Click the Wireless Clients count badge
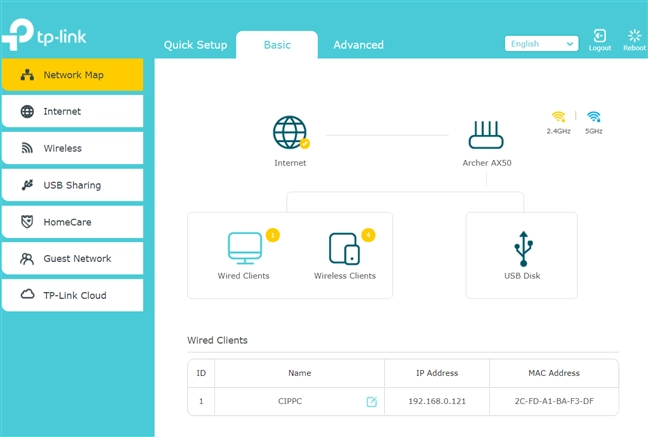The width and height of the screenshot is (648, 437). pos(368,235)
